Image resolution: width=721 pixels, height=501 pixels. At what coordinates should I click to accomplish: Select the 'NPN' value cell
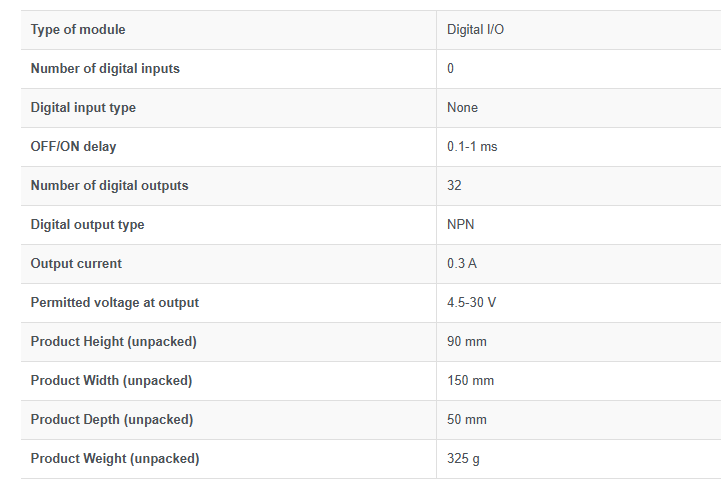(x=461, y=225)
